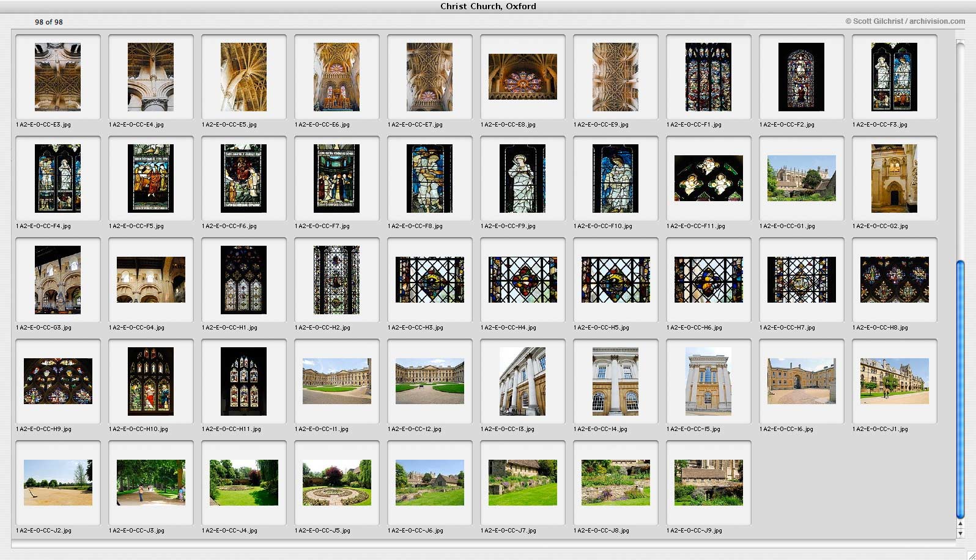The width and height of the screenshot is (976, 560).
Task: Select thumbnail 1A2-E-0-CC-F11.jpg angels
Action: click(709, 179)
